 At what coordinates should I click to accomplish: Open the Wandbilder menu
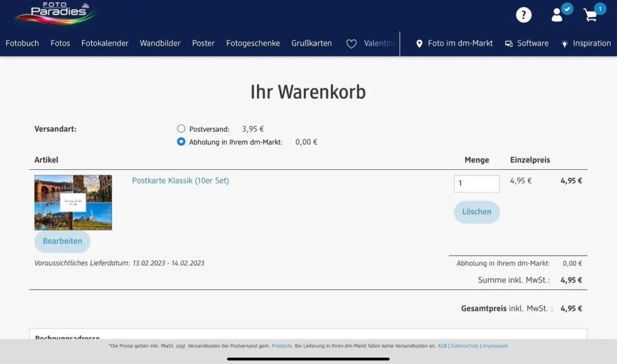click(160, 43)
